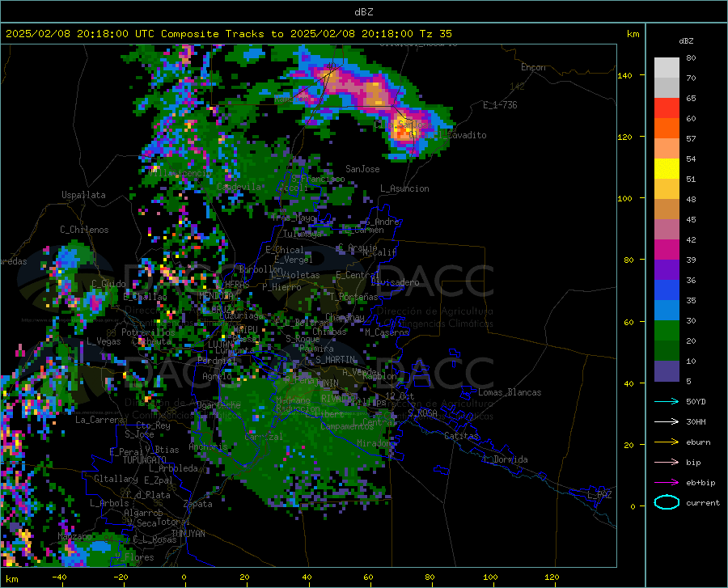Select the blue 35 dBZ color swatch

coord(667,290)
